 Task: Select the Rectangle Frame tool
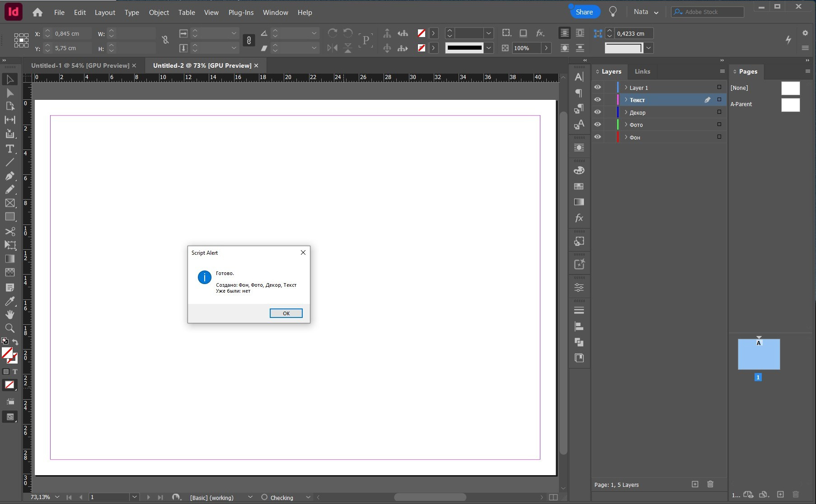pos(10,203)
